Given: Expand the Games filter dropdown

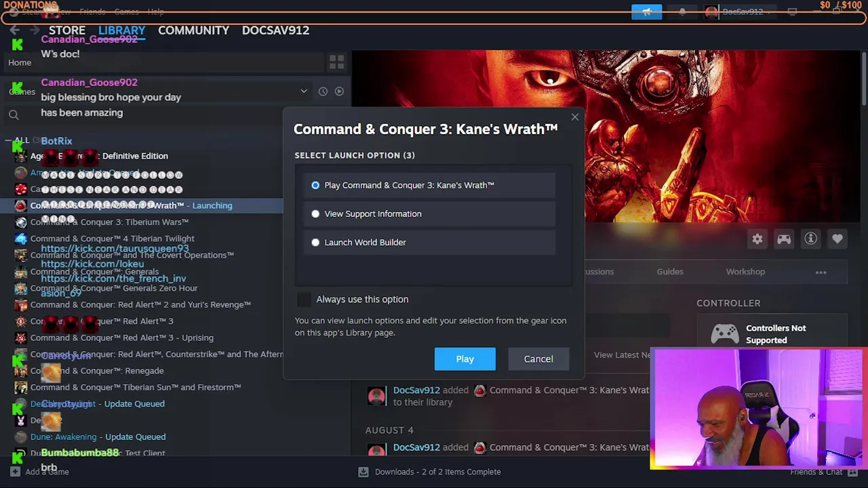Looking at the screenshot, I should click(x=304, y=91).
